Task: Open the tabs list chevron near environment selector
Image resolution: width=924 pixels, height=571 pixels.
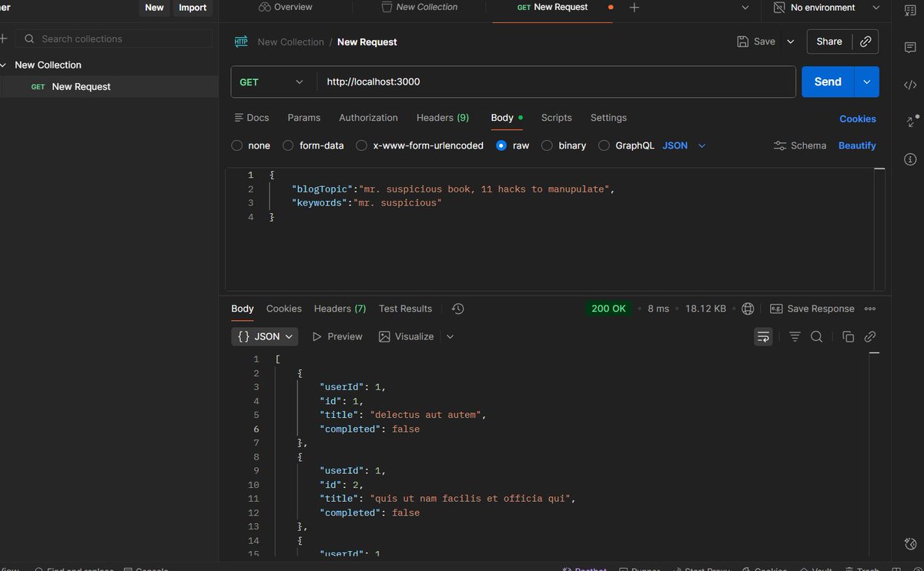Action: 745,8
